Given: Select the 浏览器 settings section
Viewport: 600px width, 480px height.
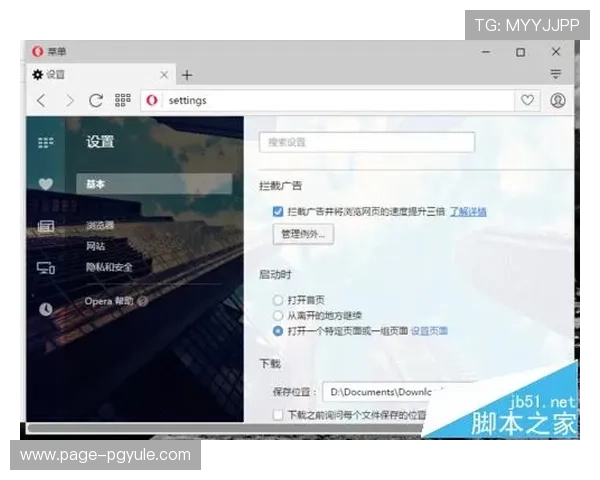Looking at the screenshot, I should (x=100, y=225).
